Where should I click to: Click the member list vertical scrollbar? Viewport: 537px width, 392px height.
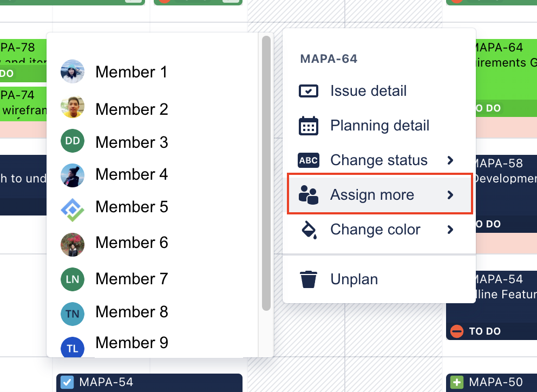click(266, 173)
